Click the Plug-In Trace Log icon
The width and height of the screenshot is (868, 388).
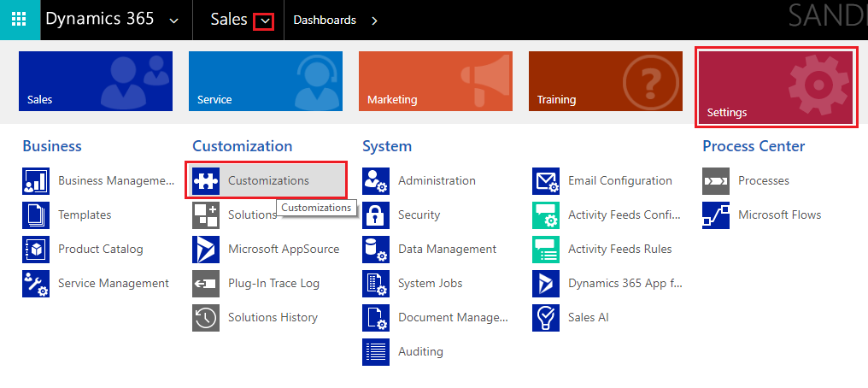[x=206, y=284]
